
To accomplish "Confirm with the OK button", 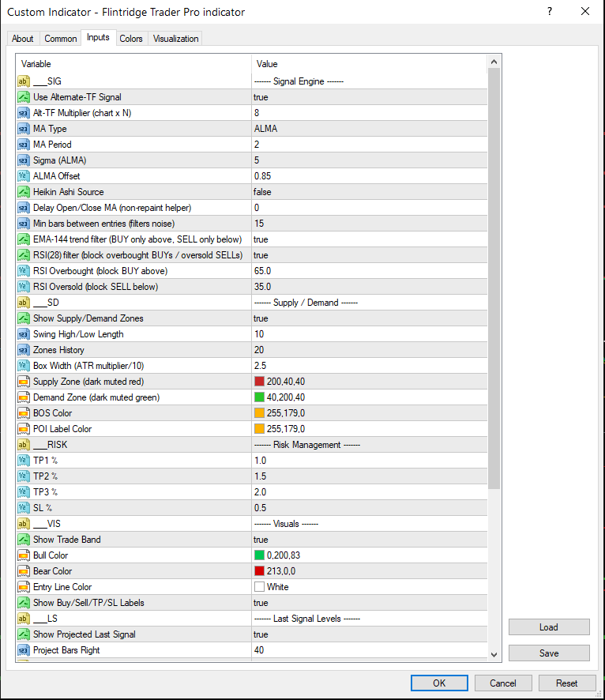I will coord(439,683).
